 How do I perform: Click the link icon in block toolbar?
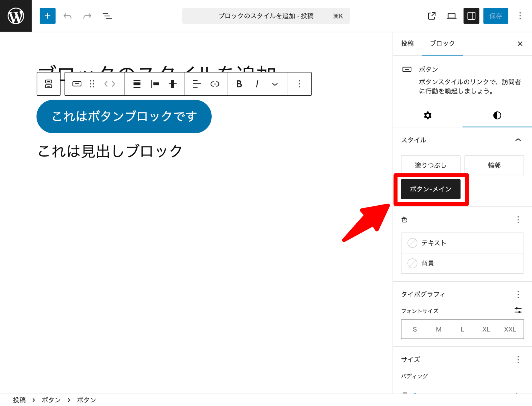[215, 84]
